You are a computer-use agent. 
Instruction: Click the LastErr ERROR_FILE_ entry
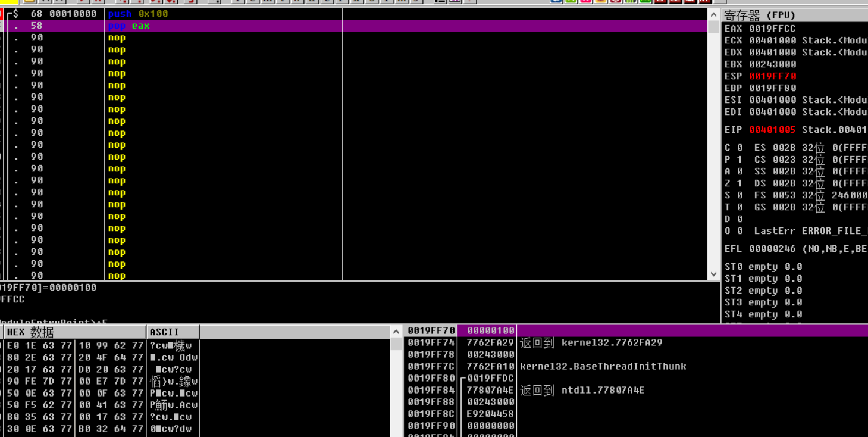pyautogui.click(x=810, y=231)
